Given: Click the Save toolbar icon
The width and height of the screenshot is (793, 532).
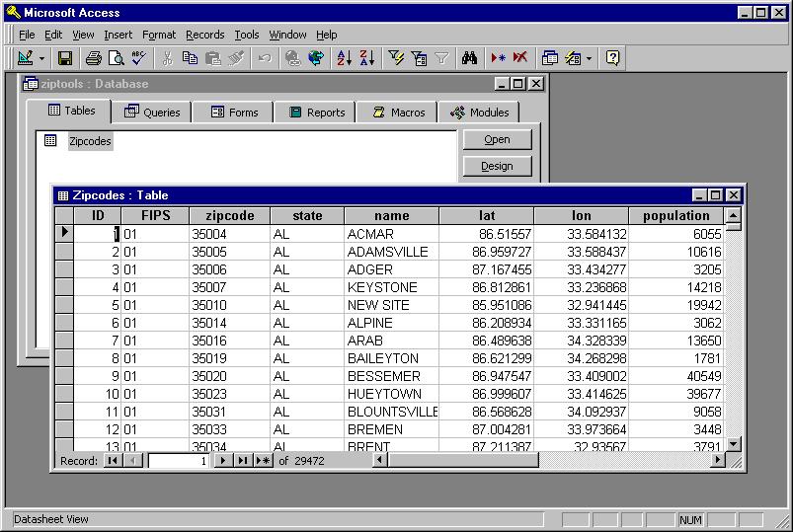Looking at the screenshot, I should [65, 58].
